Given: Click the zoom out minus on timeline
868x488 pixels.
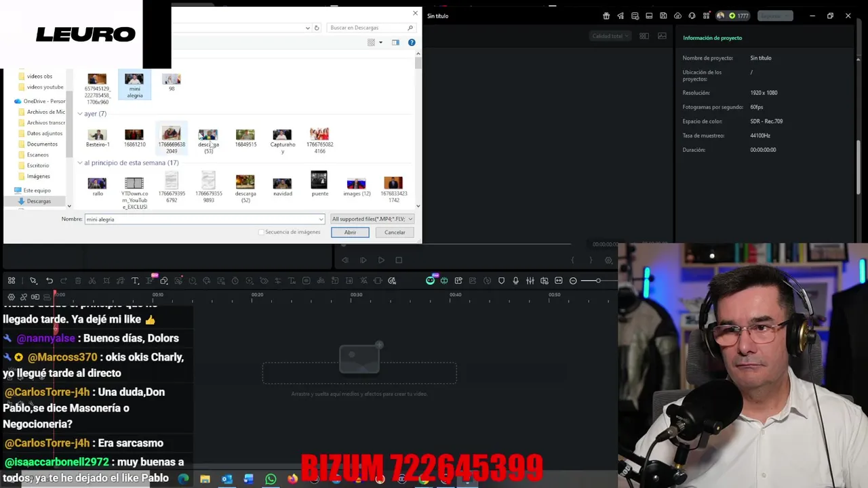Looking at the screenshot, I should click(573, 281).
